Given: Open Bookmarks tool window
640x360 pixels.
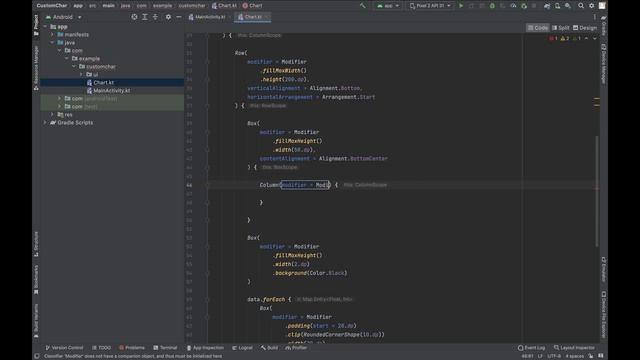Looking at the screenshot, I should (x=36, y=280).
